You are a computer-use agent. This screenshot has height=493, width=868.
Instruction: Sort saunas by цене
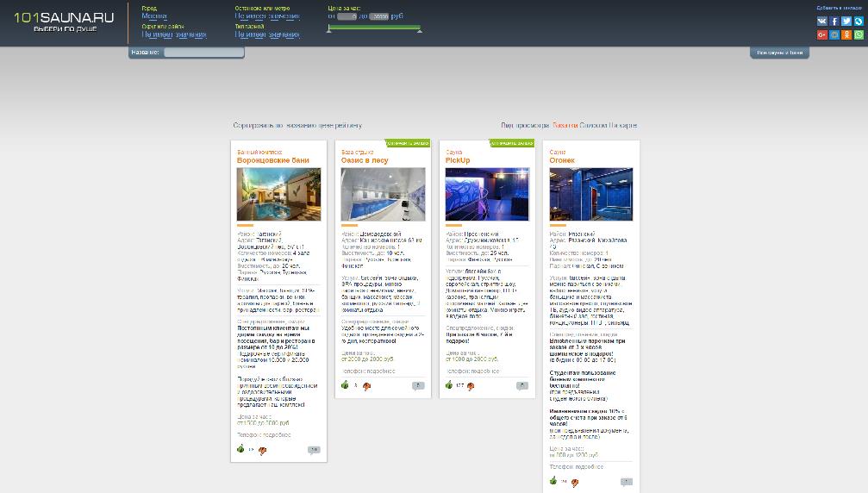(325, 126)
